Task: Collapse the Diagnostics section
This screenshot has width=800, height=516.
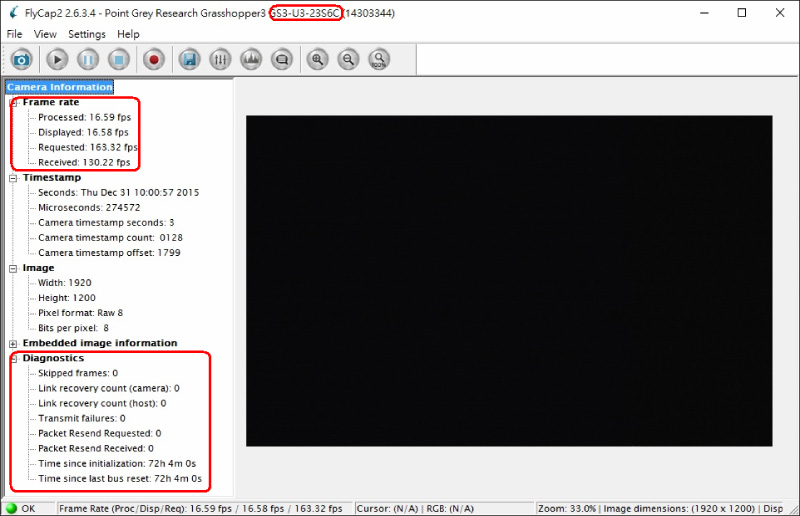Action: pyautogui.click(x=13, y=358)
